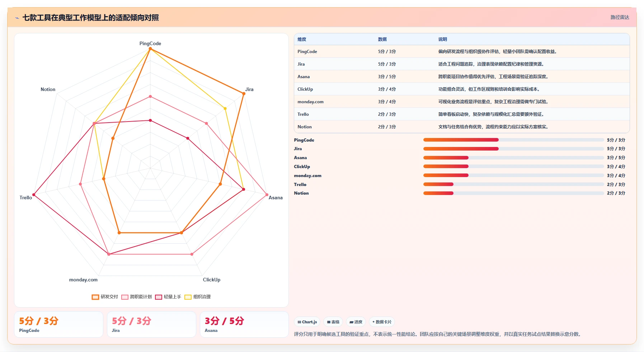This screenshot has height=352, width=644.
Task: Click the PingCode axis label on the radar
Action: (150, 43)
